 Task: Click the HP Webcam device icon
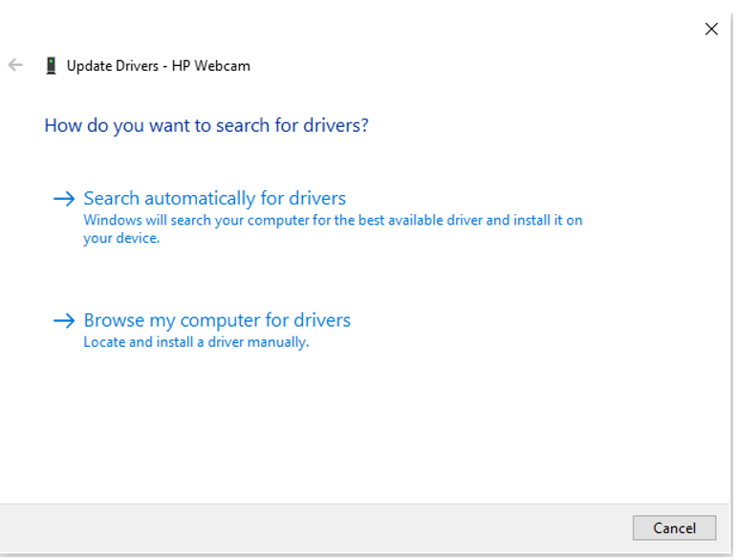click(51, 66)
